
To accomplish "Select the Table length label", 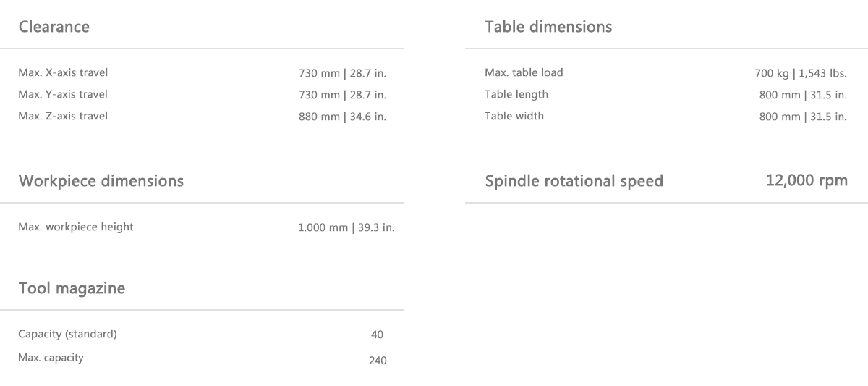I will point(516,94).
